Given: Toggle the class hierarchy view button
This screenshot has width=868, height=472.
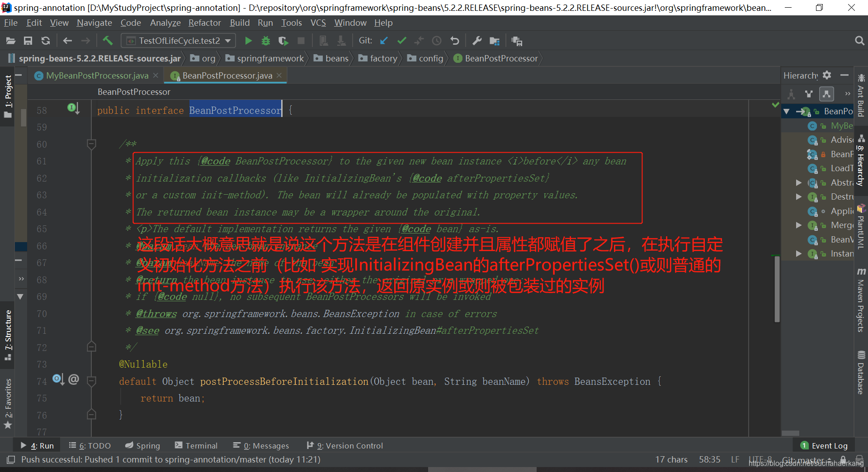Looking at the screenshot, I should [791, 94].
